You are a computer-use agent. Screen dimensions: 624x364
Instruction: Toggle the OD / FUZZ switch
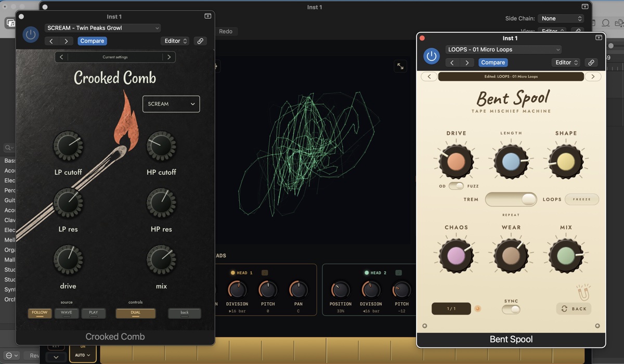click(x=456, y=186)
